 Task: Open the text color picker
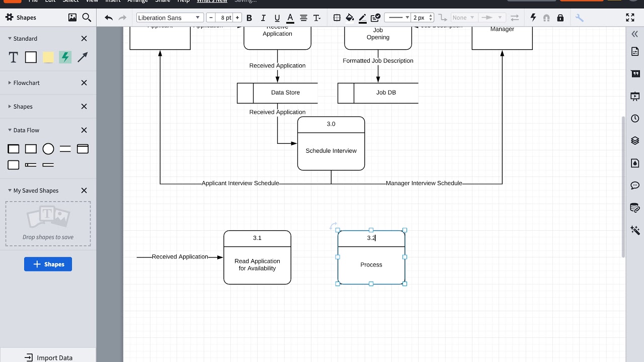pyautogui.click(x=290, y=18)
